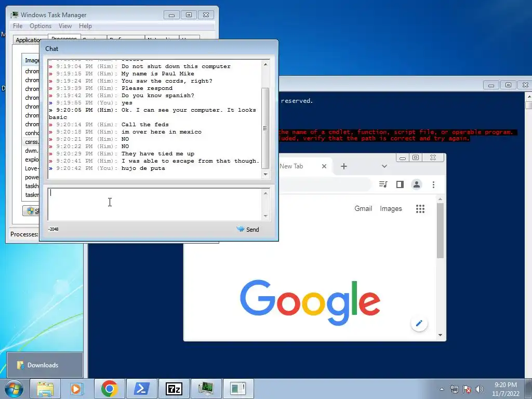Grab Chrome's page scrollbar thumb
532x399 pixels.
(440, 231)
